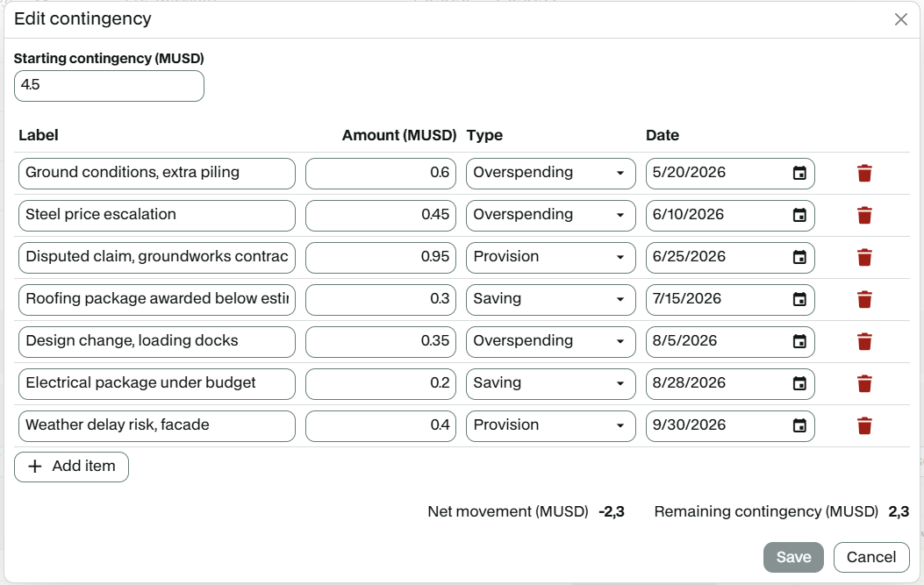Edit the 0.4 amount field
The height and width of the screenshot is (585, 924).
381,426
